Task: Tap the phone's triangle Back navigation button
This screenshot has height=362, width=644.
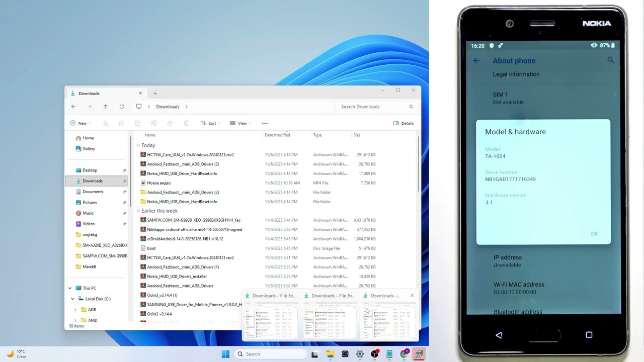Action: (x=499, y=335)
